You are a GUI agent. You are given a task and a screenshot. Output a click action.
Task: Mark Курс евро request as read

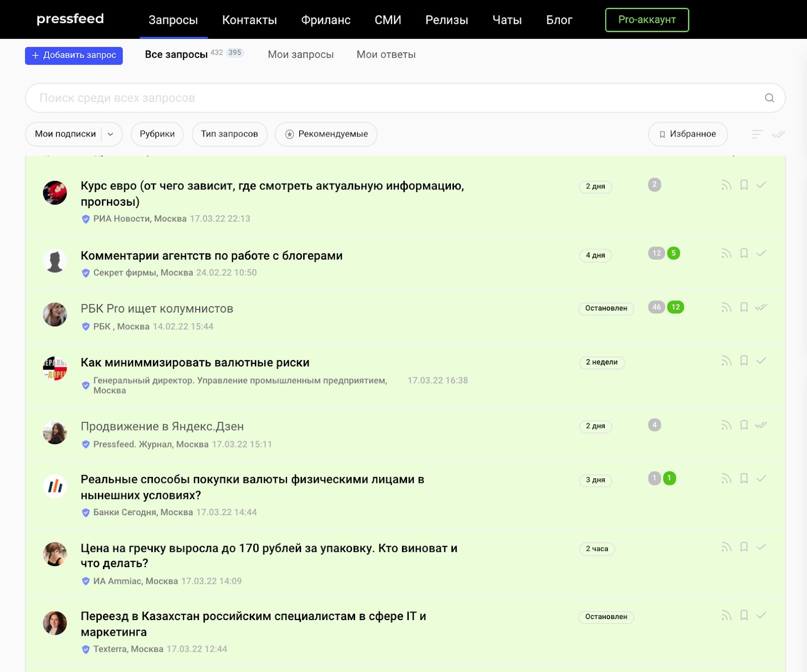coord(762,185)
